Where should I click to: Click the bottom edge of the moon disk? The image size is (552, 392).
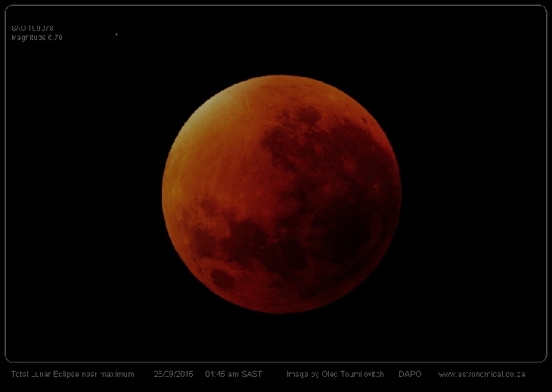click(281, 310)
